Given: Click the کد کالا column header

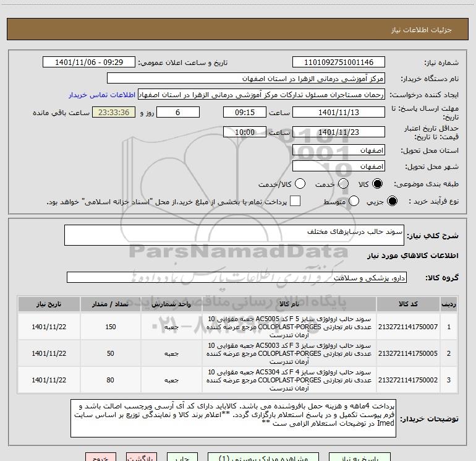Looking at the screenshot, I should coord(408,304).
